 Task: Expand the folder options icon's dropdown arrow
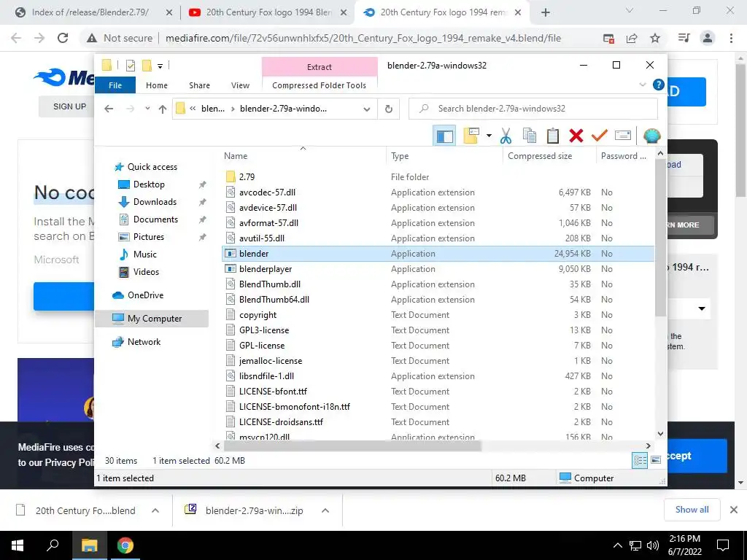489,136
